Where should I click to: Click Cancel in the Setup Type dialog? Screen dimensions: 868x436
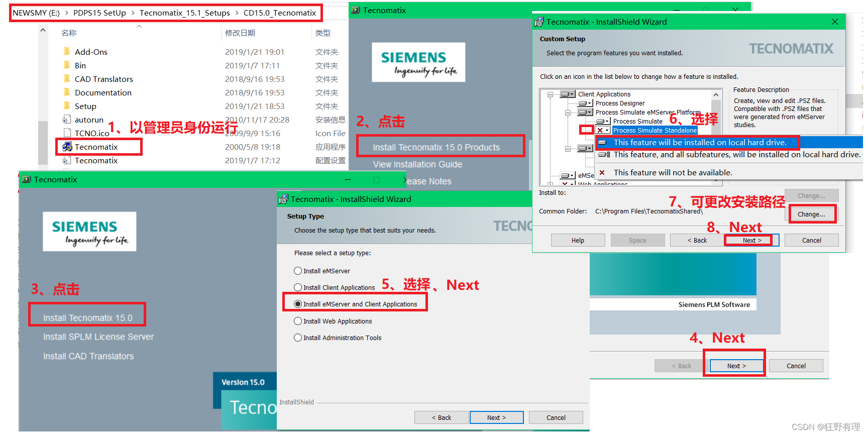(556, 418)
